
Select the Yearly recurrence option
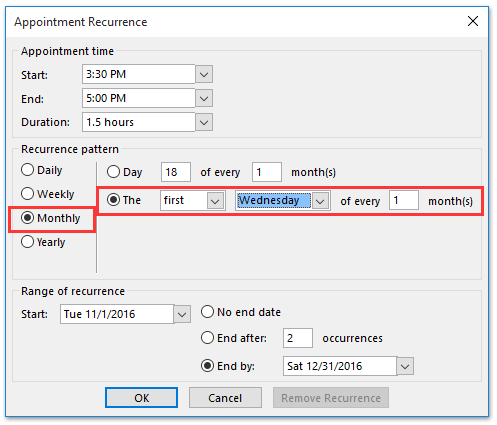pos(43,242)
